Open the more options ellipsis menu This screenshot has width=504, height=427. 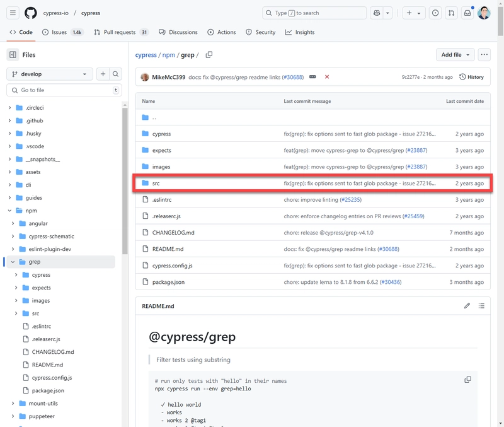click(x=484, y=55)
